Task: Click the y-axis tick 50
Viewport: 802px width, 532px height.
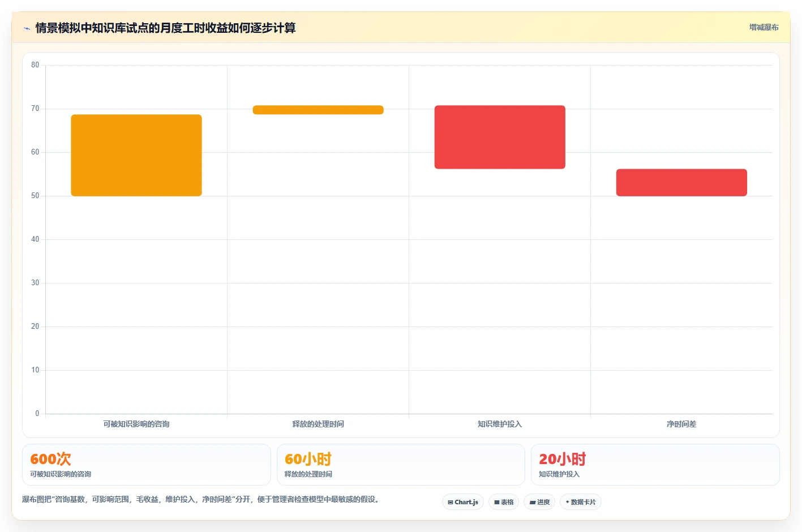Action: [35, 196]
